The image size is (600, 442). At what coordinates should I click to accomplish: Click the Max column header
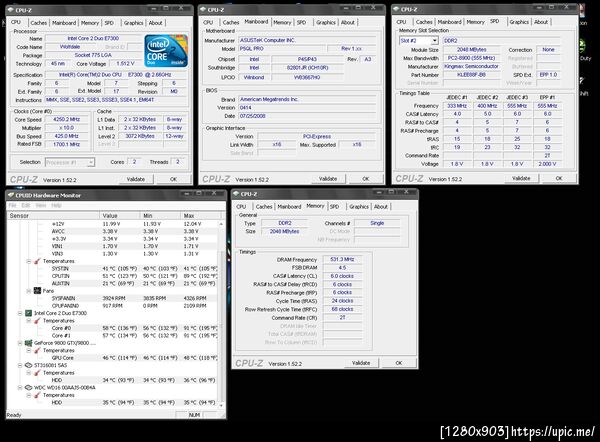[199, 216]
